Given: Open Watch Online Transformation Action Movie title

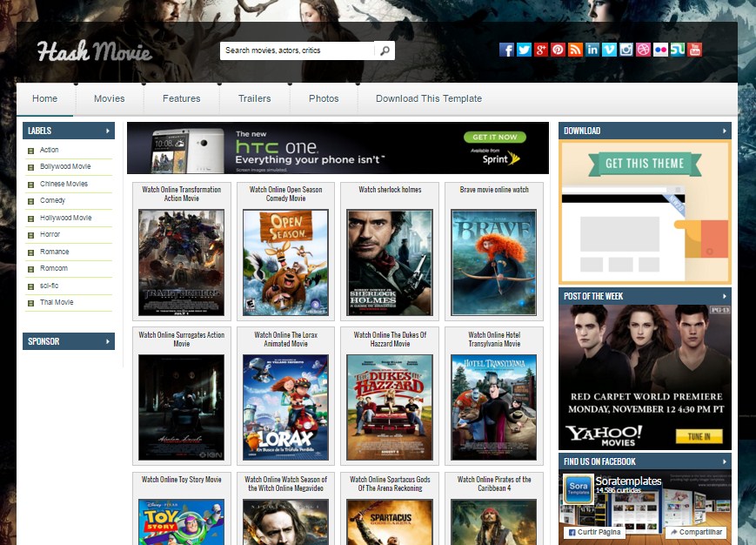Looking at the screenshot, I should coord(181,194).
